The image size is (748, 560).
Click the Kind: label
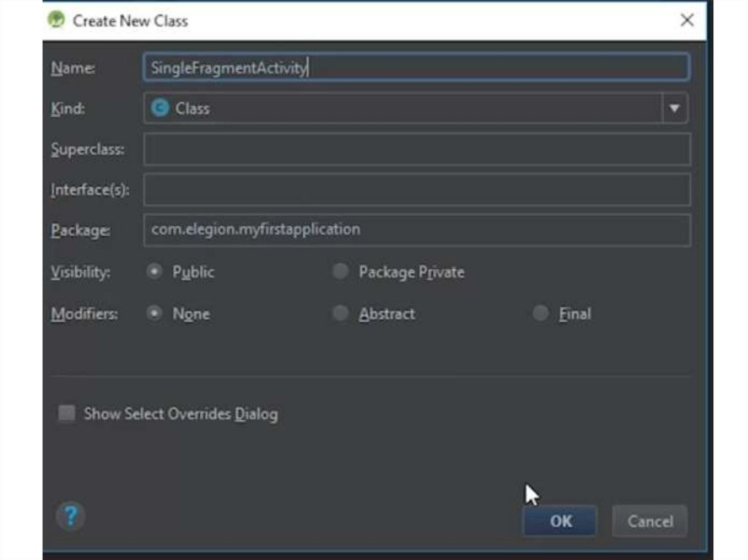(68, 109)
